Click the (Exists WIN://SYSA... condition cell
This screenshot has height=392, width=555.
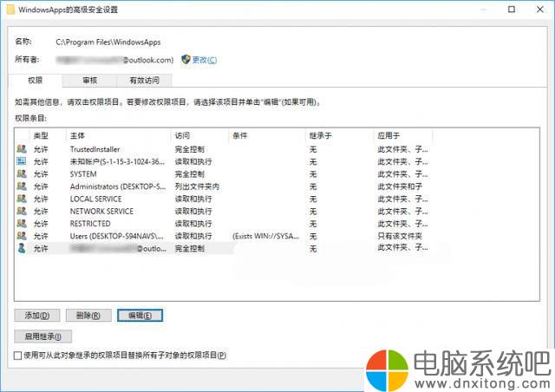pyautogui.click(x=266, y=236)
